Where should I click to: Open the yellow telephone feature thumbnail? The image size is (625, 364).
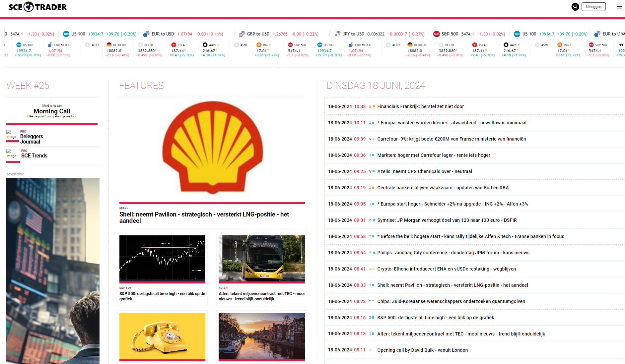pos(162,336)
